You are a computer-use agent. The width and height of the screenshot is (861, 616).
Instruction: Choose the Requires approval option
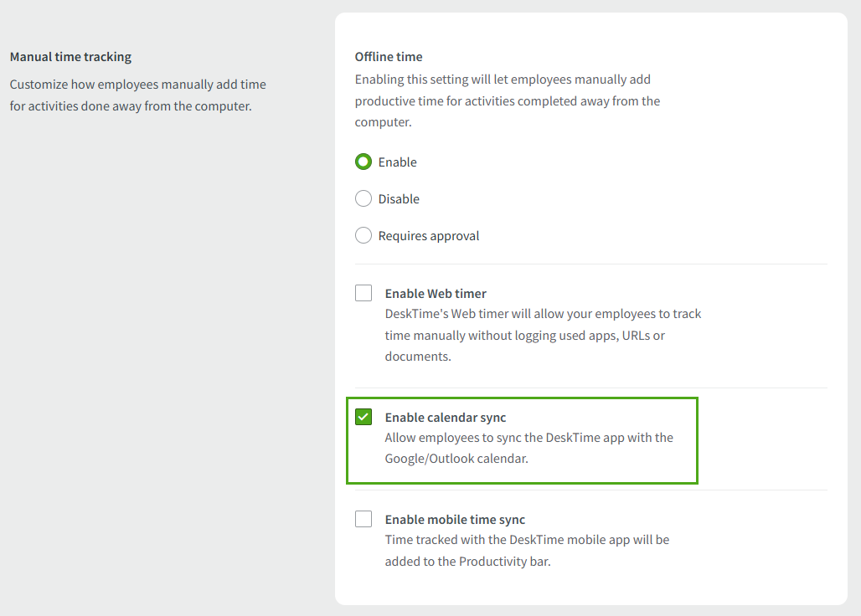(363, 235)
